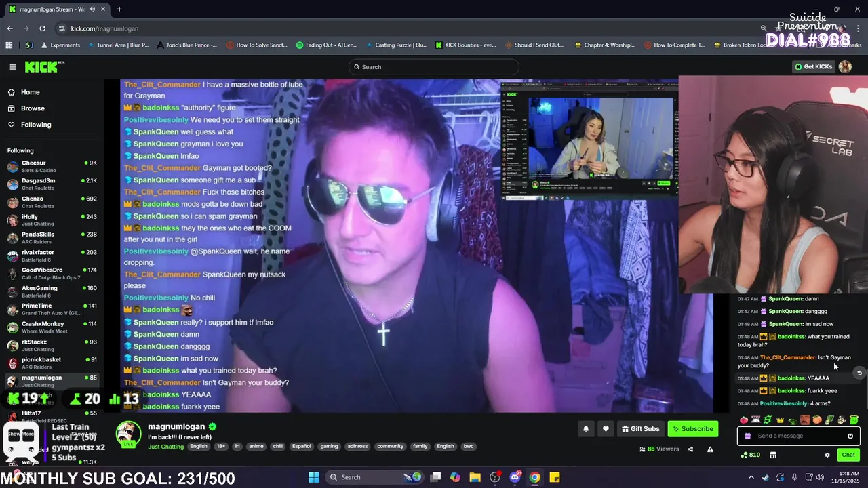
Task: Open chat settings gear
Action: (827, 455)
